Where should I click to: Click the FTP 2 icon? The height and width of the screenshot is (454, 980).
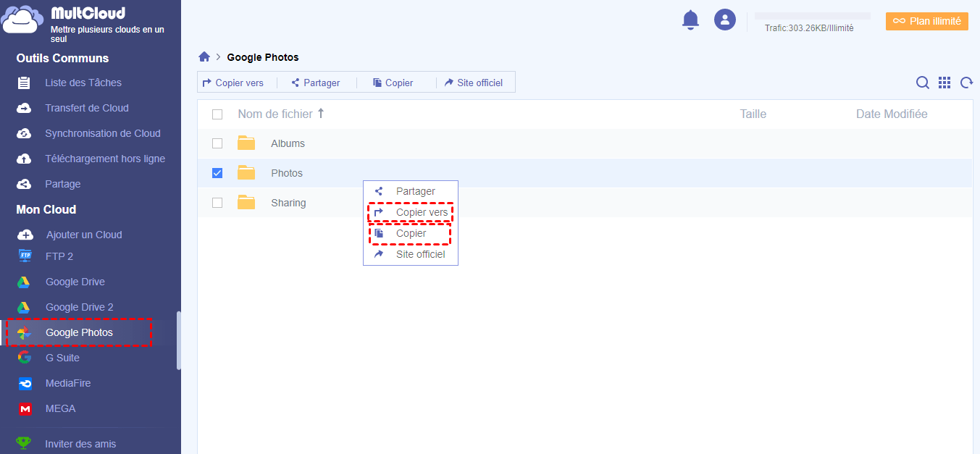point(25,256)
